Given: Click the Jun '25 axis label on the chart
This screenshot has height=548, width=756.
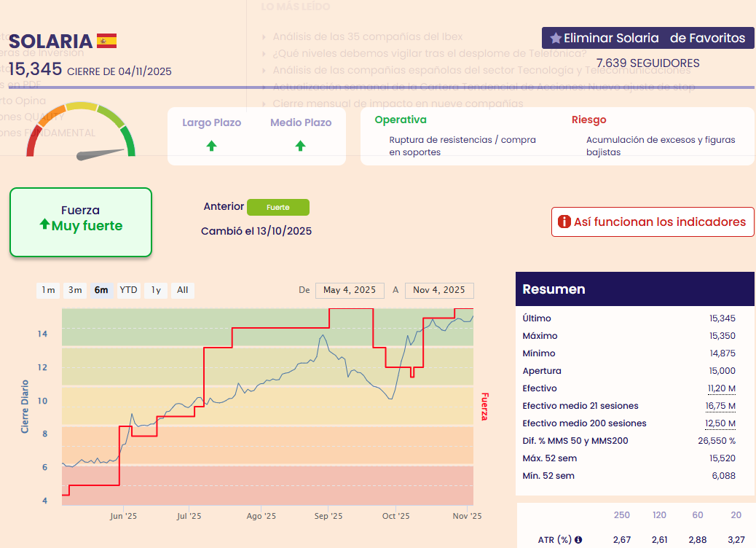Looking at the screenshot, I should click(x=123, y=516).
